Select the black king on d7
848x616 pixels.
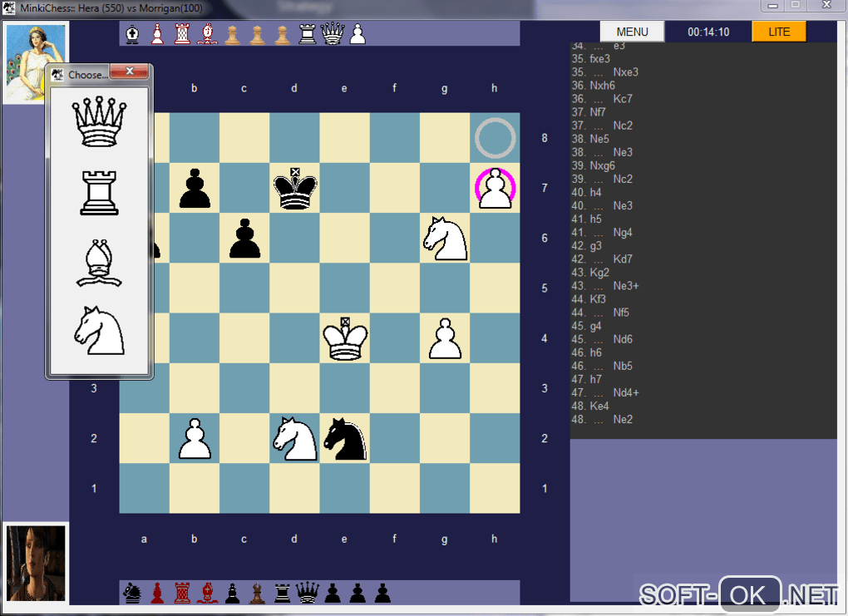click(295, 188)
